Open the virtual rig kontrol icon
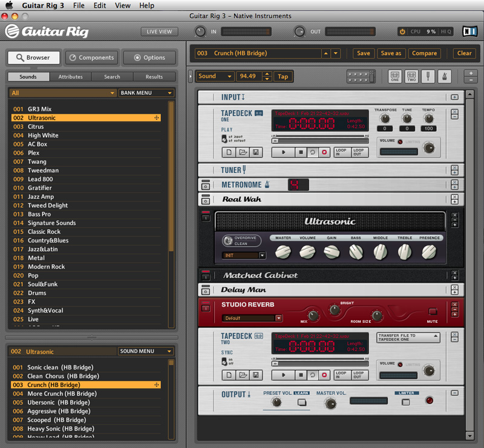 coord(359,77)
